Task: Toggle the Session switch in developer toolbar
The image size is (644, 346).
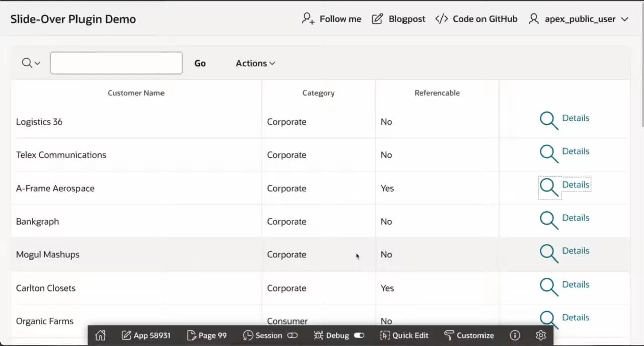Action: point(292,336)
